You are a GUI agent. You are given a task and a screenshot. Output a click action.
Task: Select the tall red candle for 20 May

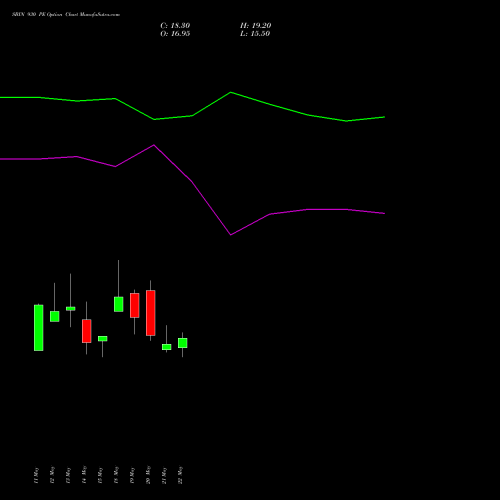[151, 313]
